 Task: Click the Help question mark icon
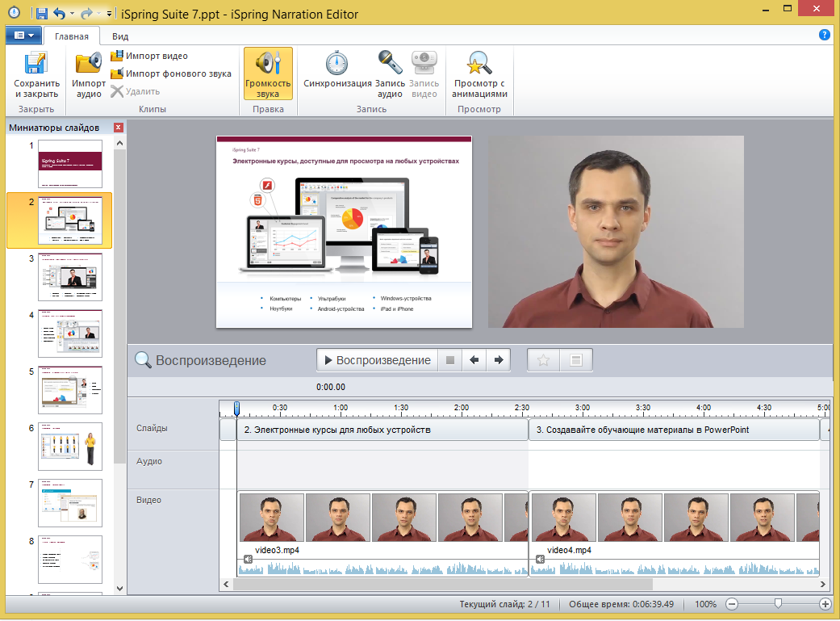pyautogui.click(x=825, y=35)
